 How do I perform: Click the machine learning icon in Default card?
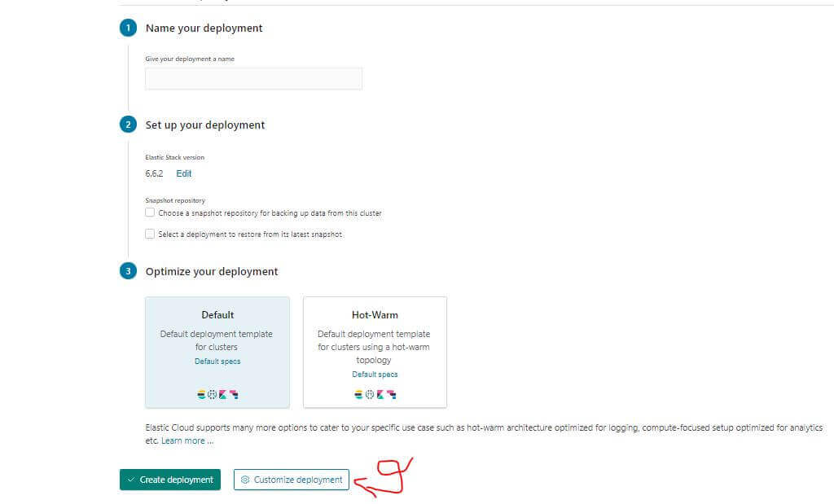tap(212, 395)
